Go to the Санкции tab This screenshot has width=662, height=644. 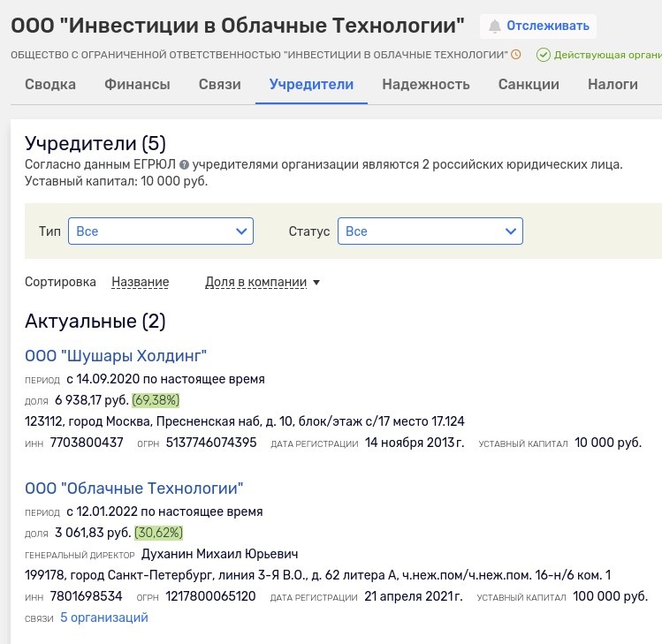[x=529, y=85]
